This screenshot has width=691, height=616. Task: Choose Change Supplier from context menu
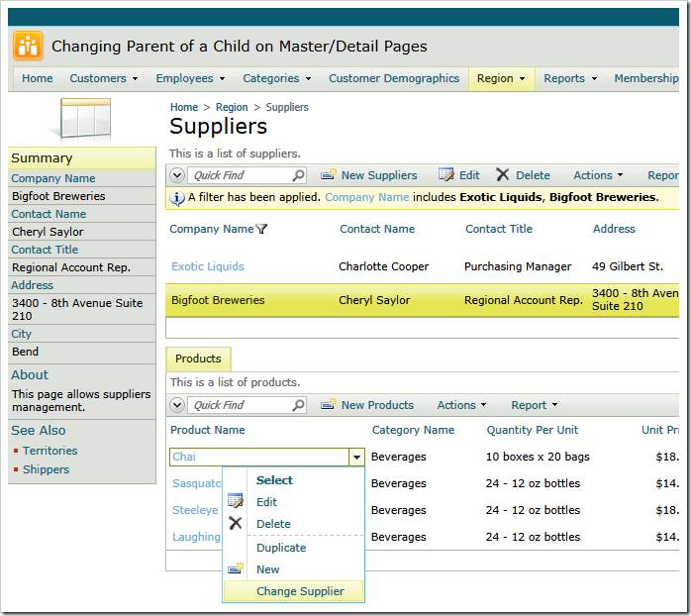tap(300, 591)
